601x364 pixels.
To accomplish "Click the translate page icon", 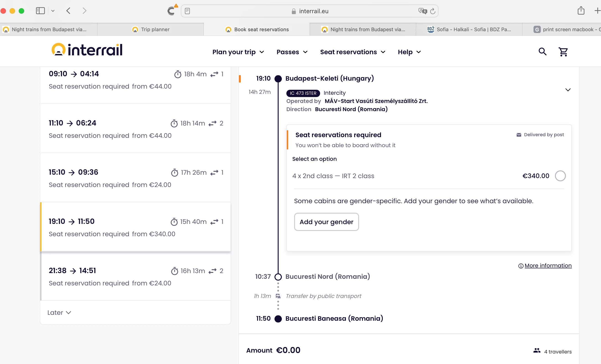I will [422, 11].
